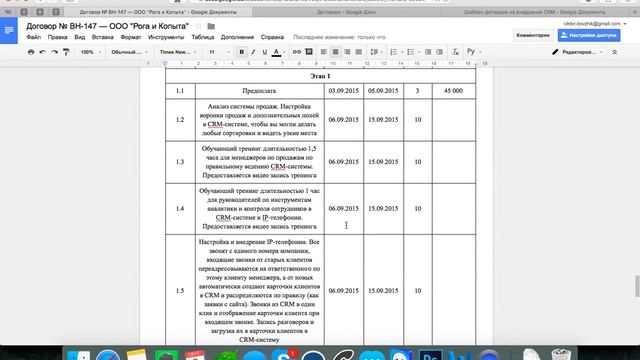Apply a numbered list
Screen dimensions: 640x360
(x=394, y=52)
